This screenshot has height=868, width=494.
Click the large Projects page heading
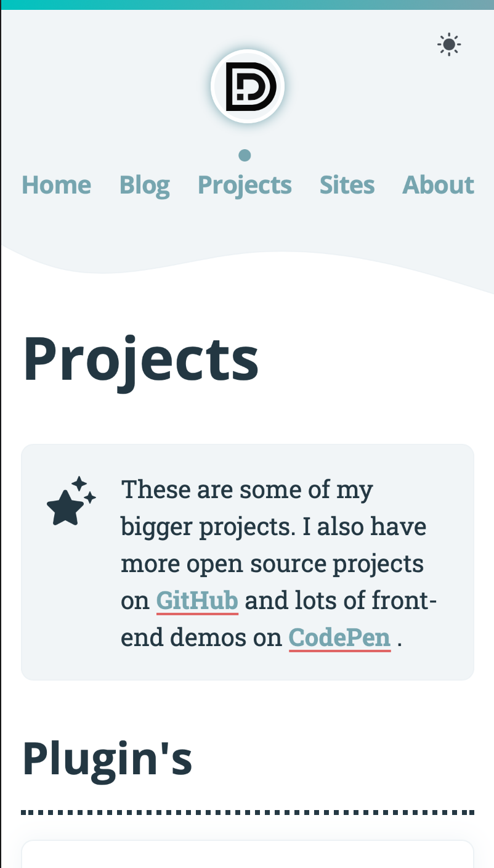[141, 360]
